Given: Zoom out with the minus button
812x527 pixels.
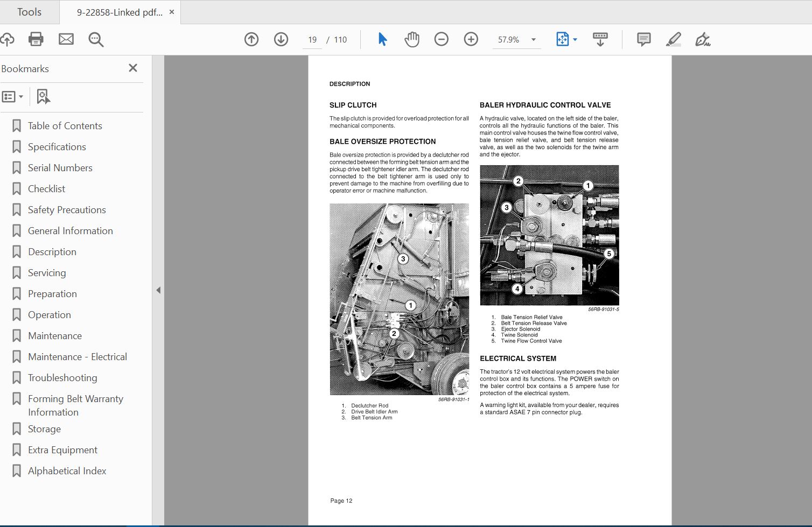Looking at the screenshot, I should [x=442, y=39].
